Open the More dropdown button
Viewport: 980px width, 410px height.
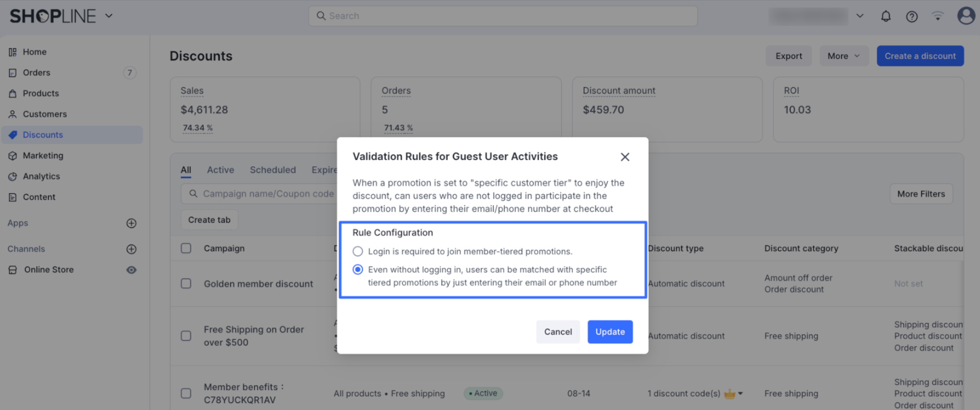(x=844, y=56)
